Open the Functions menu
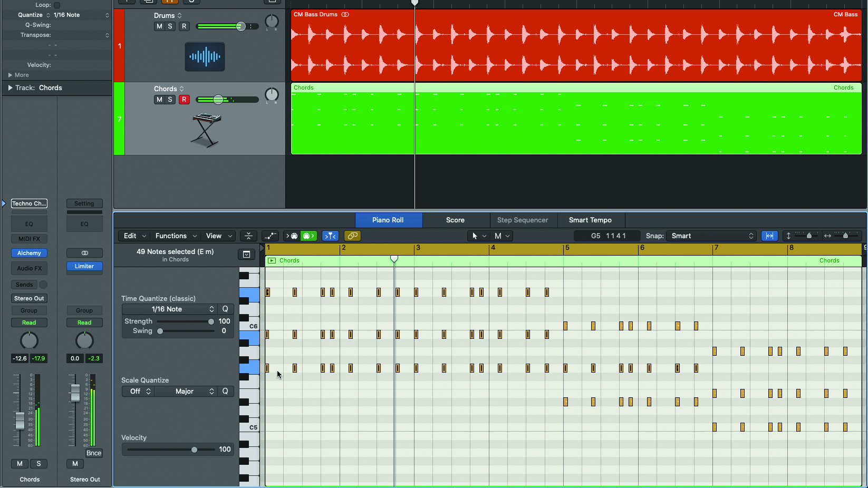This screenshot has width=868, height=488. [x=176, y=236]
